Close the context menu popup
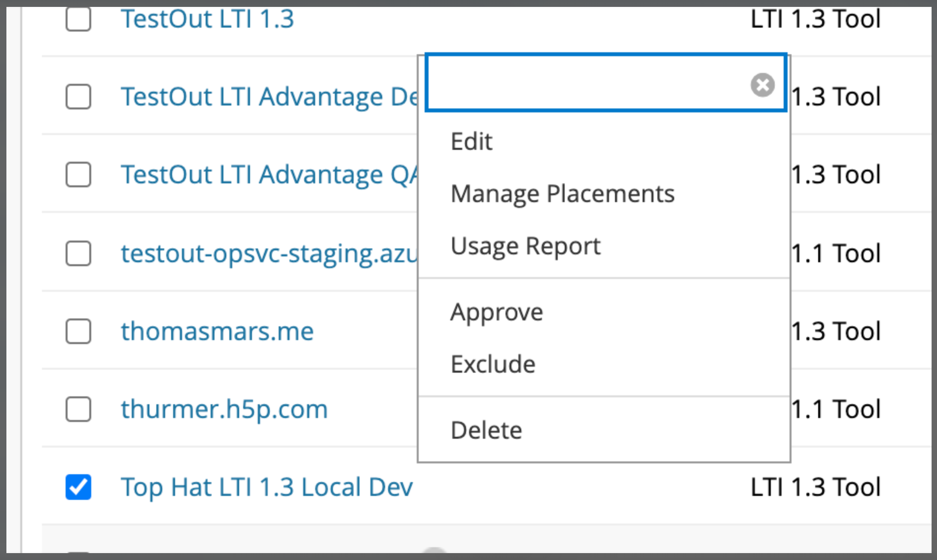 762,85
